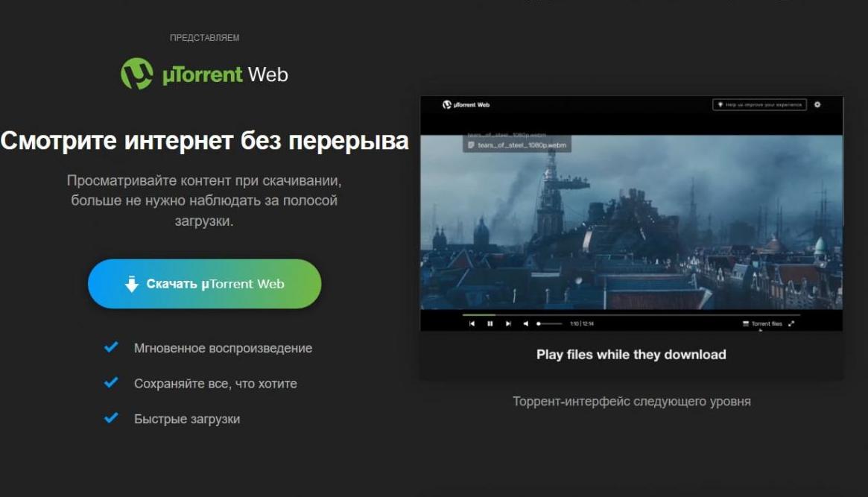Click "Торрент-интерфейс следующего уровня" text
868x497 pixels.
632,402
